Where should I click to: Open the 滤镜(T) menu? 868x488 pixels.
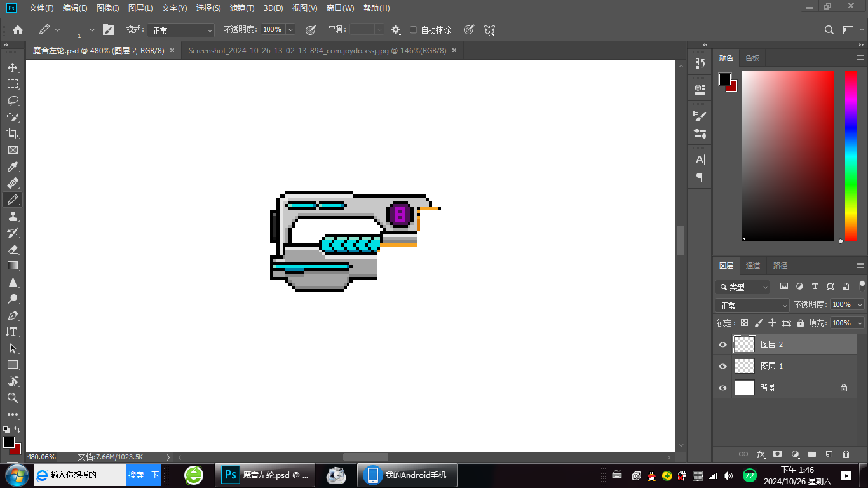(x=242, y=8)
